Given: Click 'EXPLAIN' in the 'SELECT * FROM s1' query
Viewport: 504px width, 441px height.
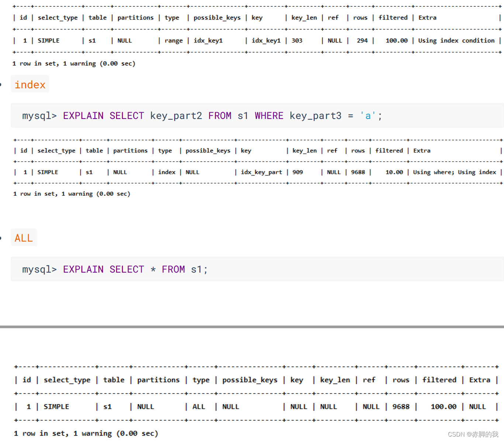Looking at the screenshot, I should (83, 270).
